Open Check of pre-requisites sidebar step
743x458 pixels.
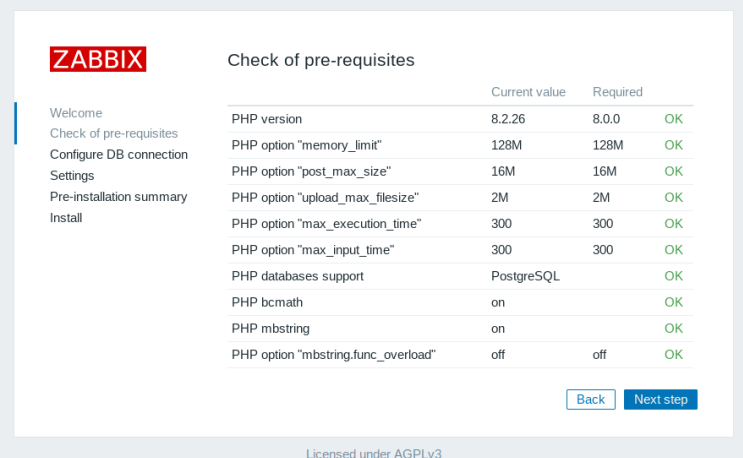click(114, 133)
